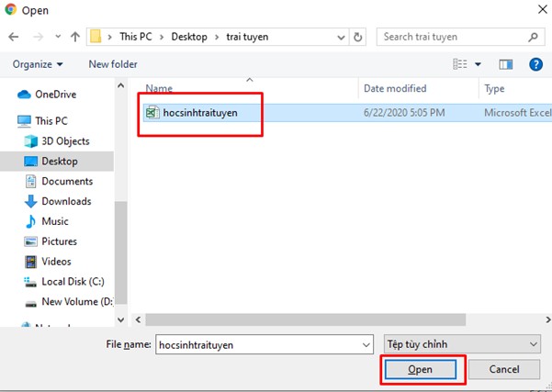Open 3D Objects folder in sidebar
Image resolution: width=552 pixels, height=392 pixels.
coord(65,141)
